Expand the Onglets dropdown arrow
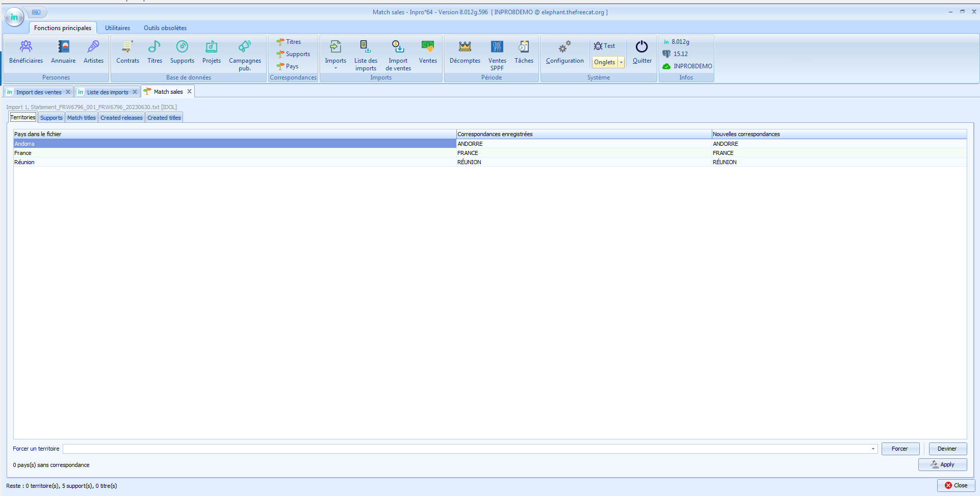The height and width of the screenshot is (496, 980). pyautogui.click(x=621, y=62)
